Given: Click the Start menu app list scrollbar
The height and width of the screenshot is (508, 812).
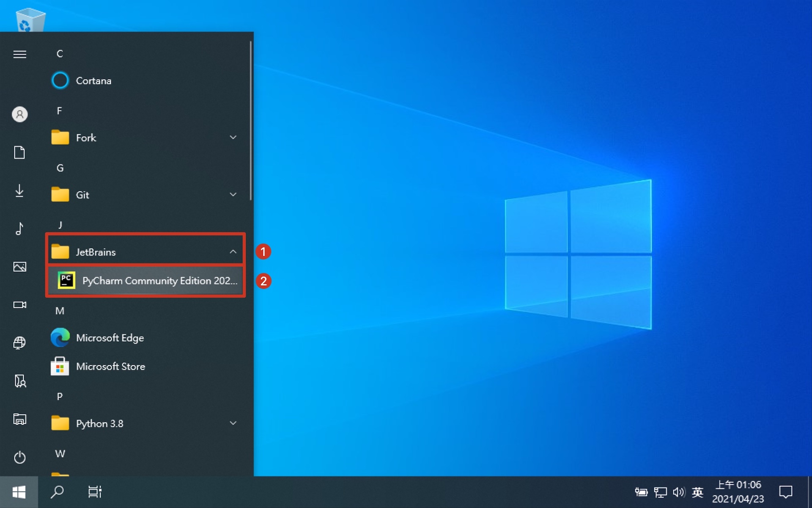Looking at the screenshot, I should click(251, 121).
